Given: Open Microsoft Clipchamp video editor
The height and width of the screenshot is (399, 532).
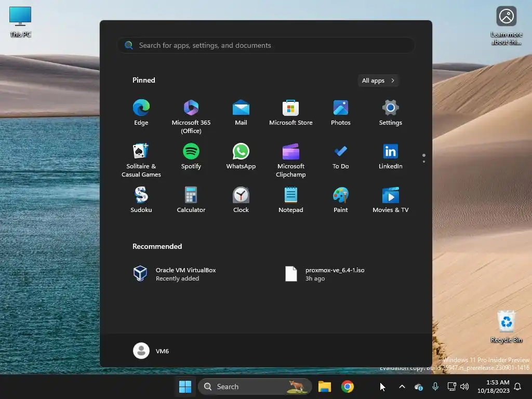Looking at the screenshot, I should [x=291, y=161].
